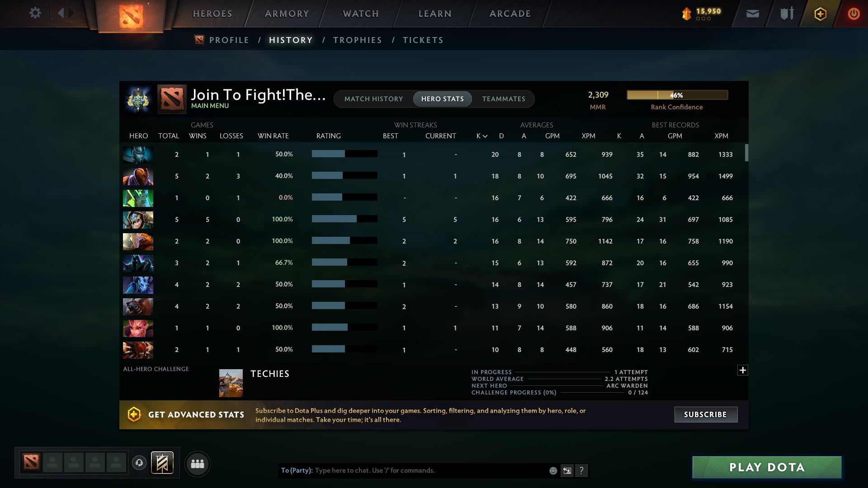Open the settings gear icon
This screenshot has width=868, height=488.
click(35, 13)
